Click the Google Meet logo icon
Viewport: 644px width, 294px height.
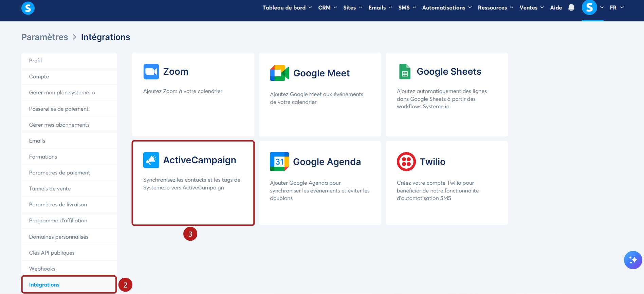(x=279, y=73)
